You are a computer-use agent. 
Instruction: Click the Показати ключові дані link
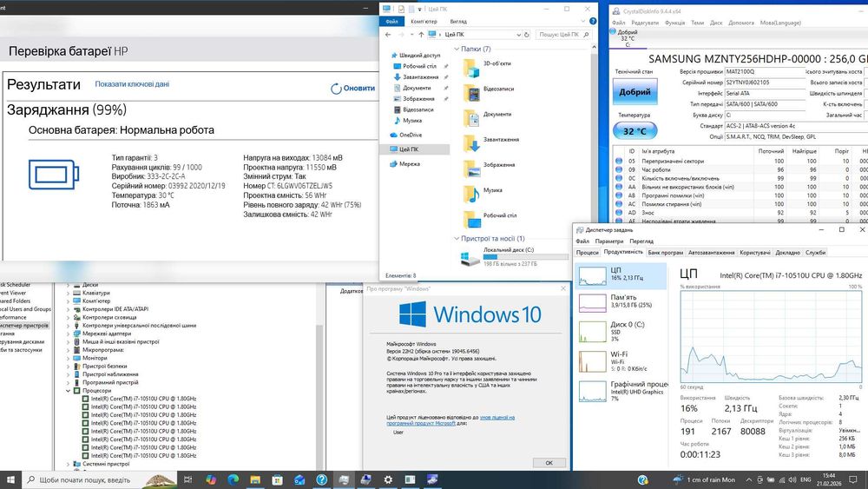(132, 84)
